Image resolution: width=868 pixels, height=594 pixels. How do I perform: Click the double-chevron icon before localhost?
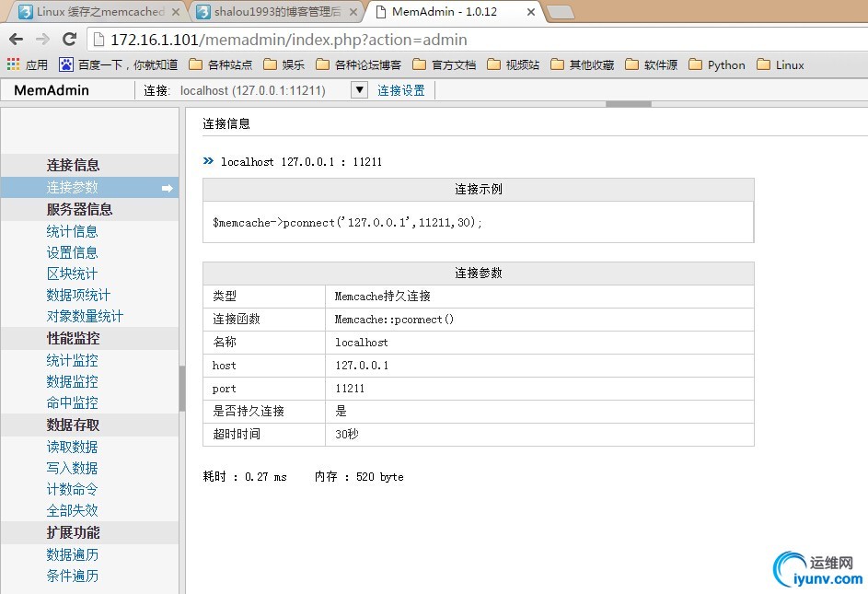coord(208,160)
